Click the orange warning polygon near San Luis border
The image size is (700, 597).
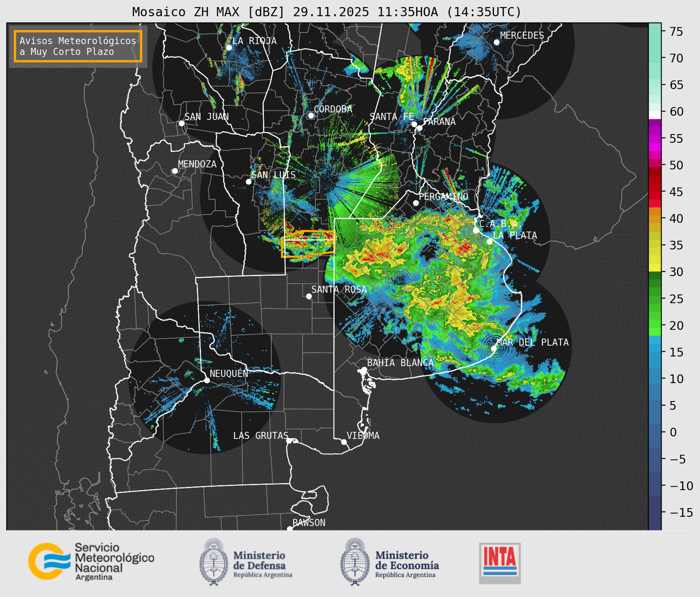pos(308,244)
